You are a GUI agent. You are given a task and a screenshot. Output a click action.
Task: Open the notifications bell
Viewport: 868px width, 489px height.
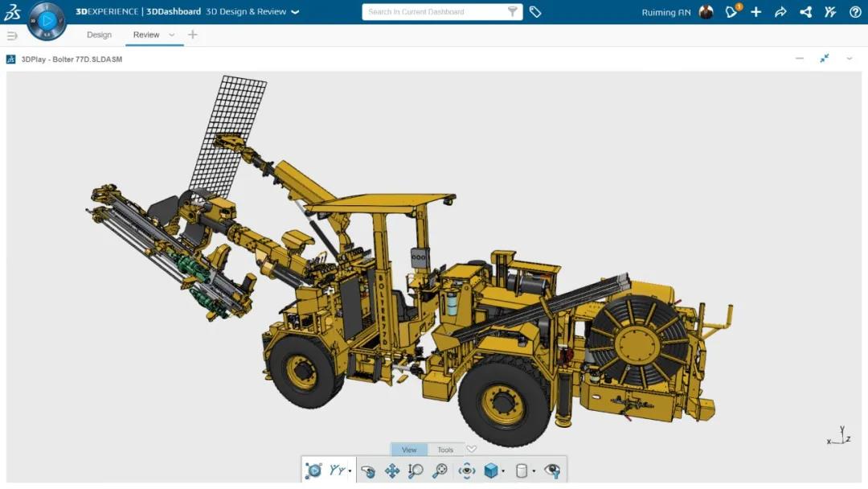point(732,11)
